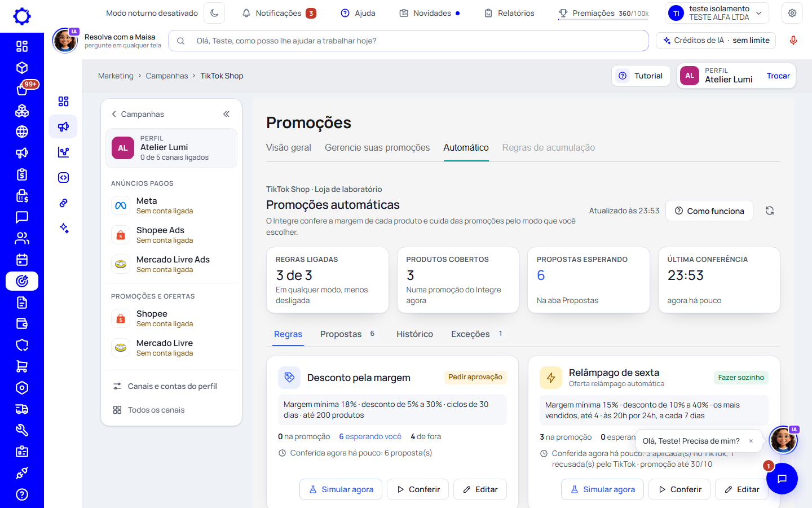Open the Exceções tab
The width and height of the screenshot is (812, 508).
click(477, 334)
